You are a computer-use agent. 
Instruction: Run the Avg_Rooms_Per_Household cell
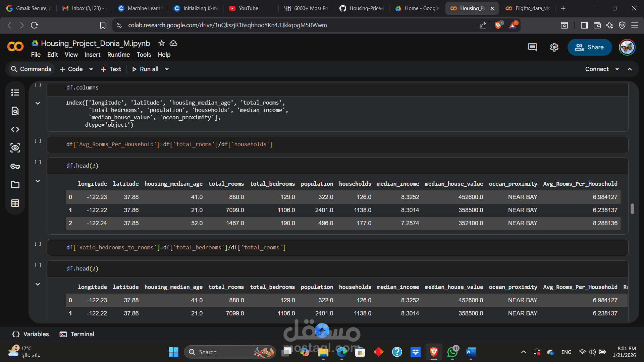point(38,141)
